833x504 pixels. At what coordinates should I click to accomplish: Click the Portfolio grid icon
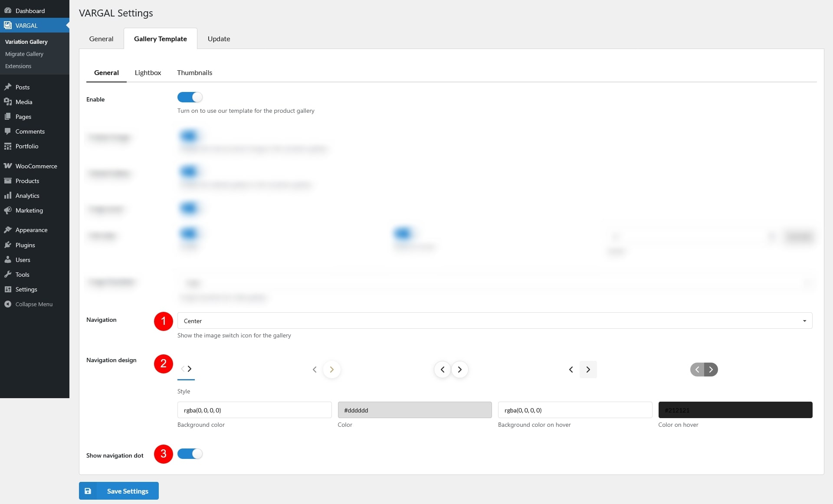click(x=8, y=146)
